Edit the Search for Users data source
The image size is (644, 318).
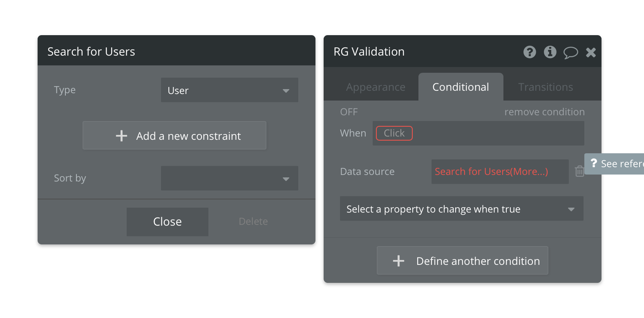click(x=491, y=172)
